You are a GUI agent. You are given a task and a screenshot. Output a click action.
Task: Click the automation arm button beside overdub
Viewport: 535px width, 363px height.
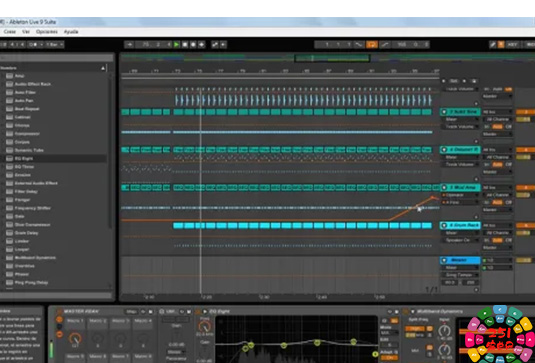coord(215,44)
